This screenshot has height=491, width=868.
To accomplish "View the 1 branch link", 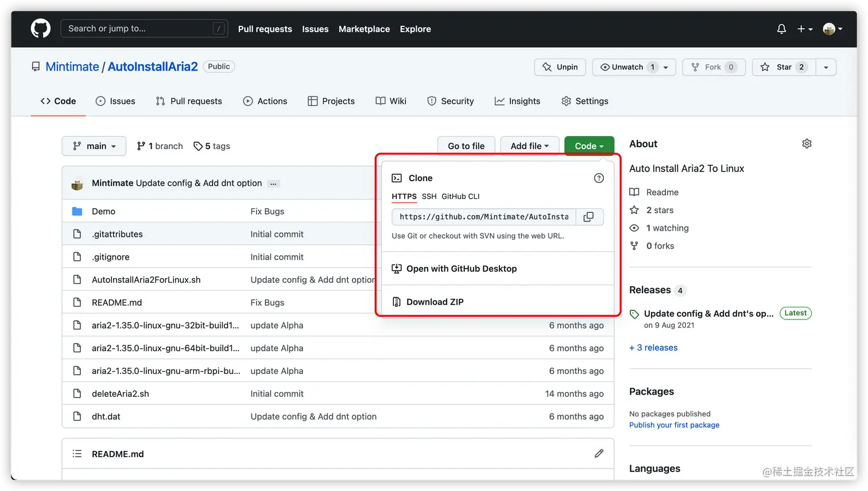I will point(160,146).
